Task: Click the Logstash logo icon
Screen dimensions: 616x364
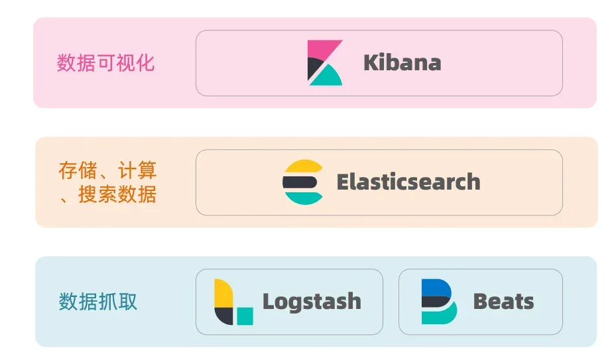Action: [233, 302]
